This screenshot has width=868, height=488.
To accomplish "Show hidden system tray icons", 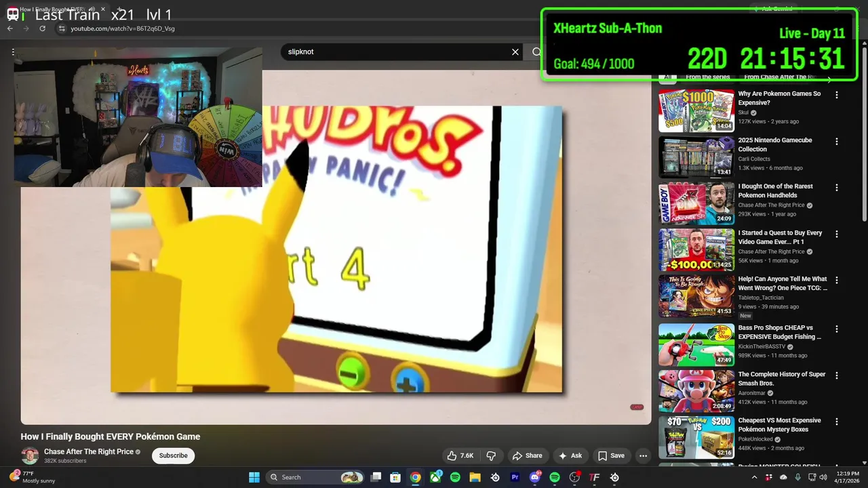I will coord(755,477).
